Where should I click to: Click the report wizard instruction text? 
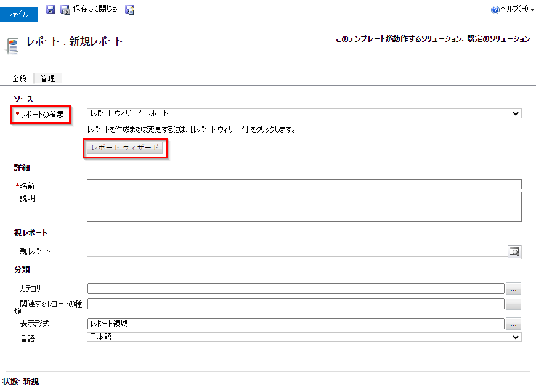click(192, 129)
